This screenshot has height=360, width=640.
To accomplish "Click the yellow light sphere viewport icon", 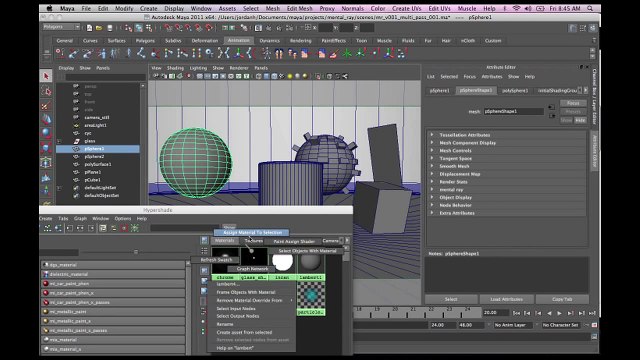I will (290, 76).
